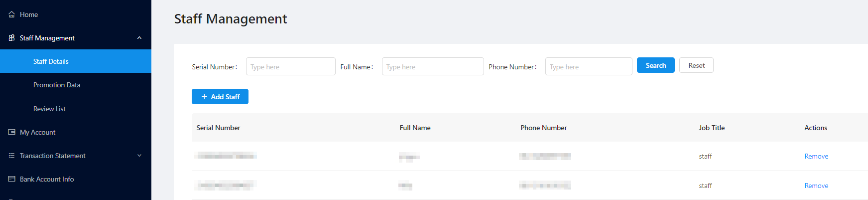Click the Bank Account Info card icon
This screenshot has height=200, width=868.
tap(11, 179)
